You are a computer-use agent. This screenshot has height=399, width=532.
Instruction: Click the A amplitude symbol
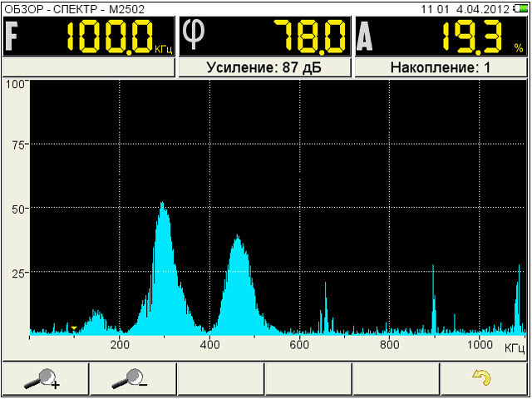pyautogui.click(x=367, y=37)
